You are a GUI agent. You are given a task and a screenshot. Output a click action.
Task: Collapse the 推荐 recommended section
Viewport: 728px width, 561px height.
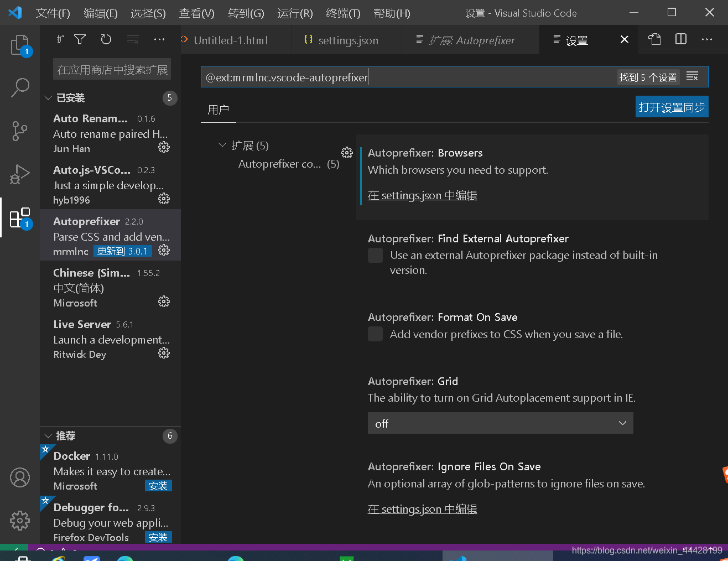click(48, 436)
